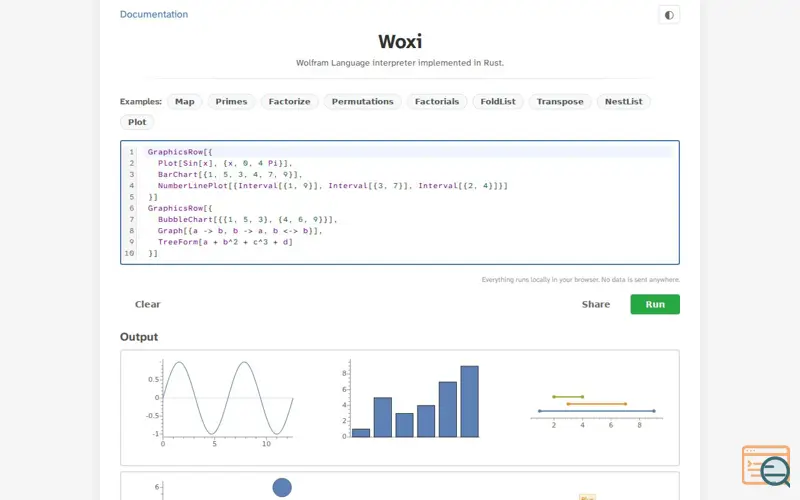Click the NumberLinePlot code line
This screenshot has height=500, width=800.
click(333, 186)
